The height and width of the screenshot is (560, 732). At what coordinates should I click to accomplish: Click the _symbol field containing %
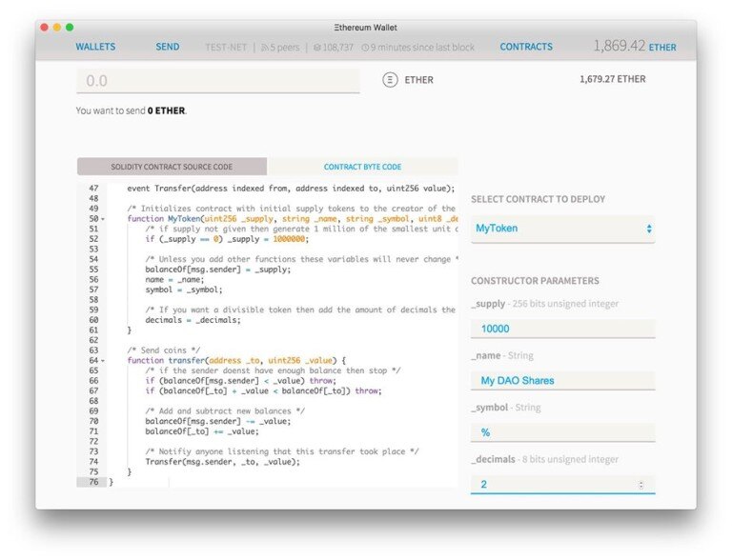click(x=562, y=432)
